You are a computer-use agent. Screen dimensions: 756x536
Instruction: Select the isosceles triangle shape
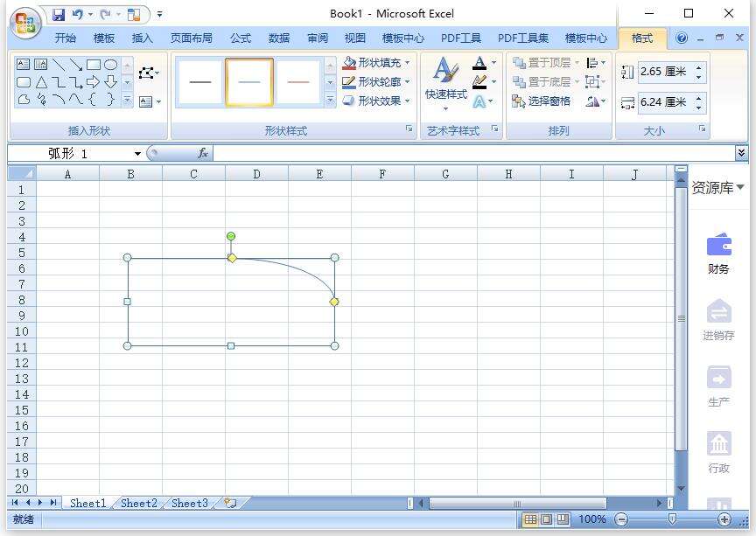click(41, 82)
